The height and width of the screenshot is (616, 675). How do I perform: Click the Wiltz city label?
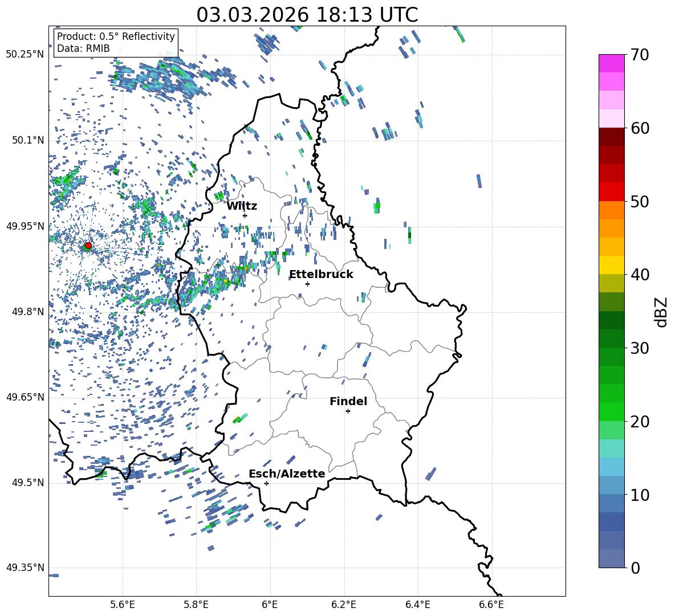pos(242,206)
